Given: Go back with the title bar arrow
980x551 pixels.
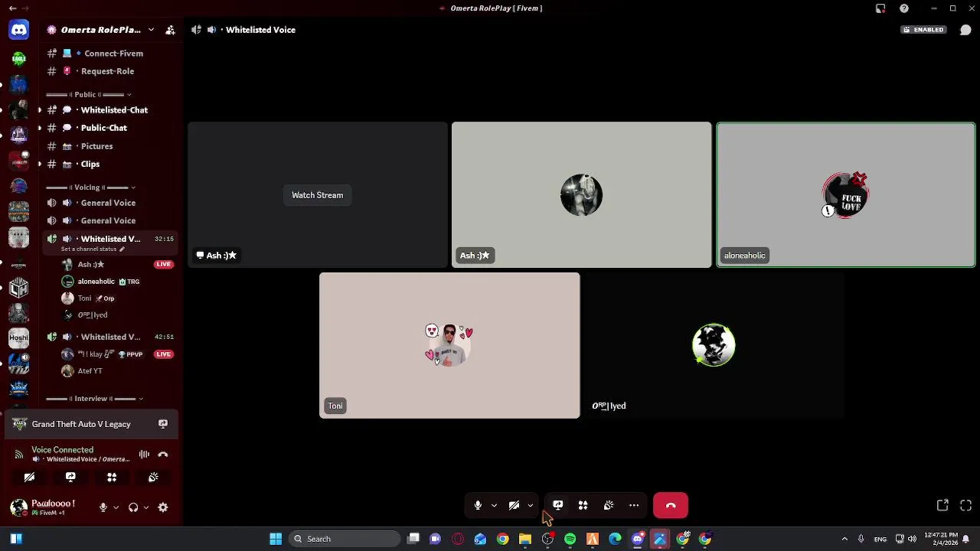Looking at the screenshot, I should pos(12,8).
